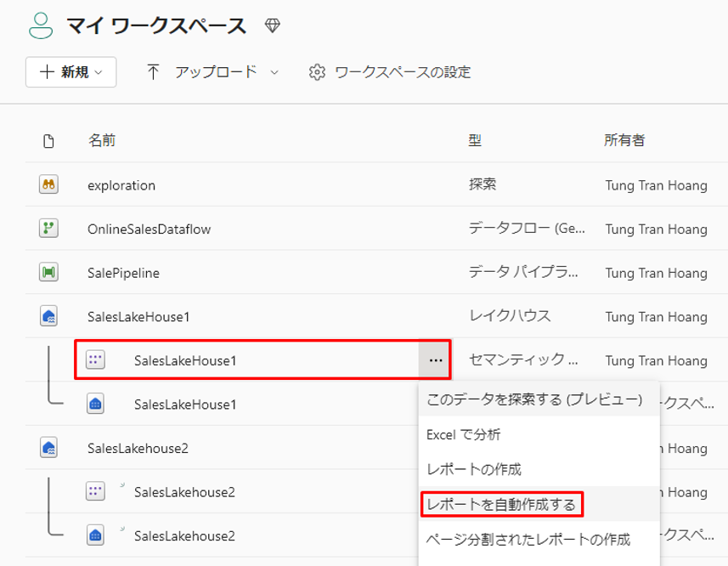Click the SalePipeline pipeline icon

coord(48,273)
